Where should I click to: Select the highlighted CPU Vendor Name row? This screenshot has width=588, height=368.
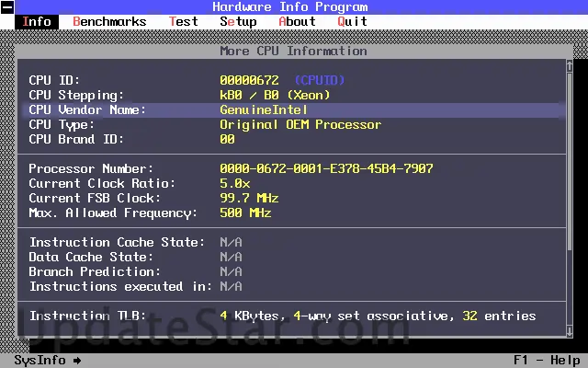click(x=292, y=110)
